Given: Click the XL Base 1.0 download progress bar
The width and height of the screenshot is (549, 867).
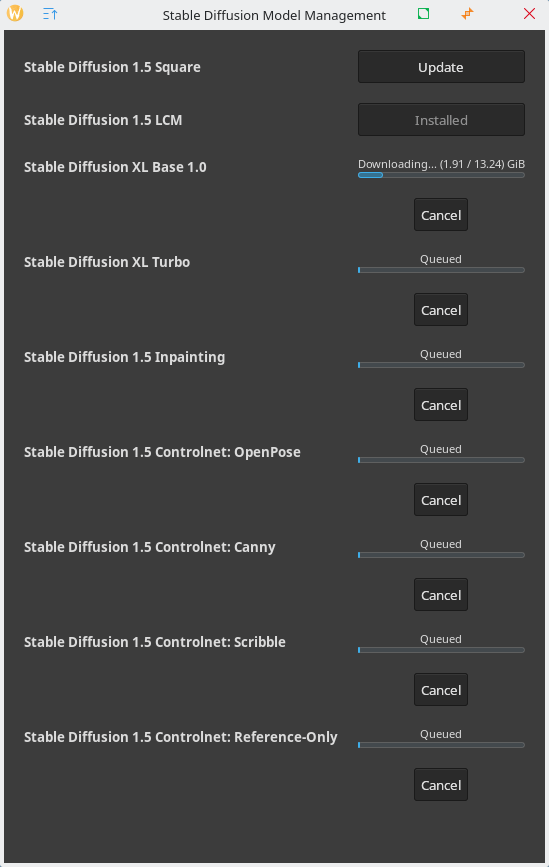Looking at the screenshot, I should (x=441, y=175).
